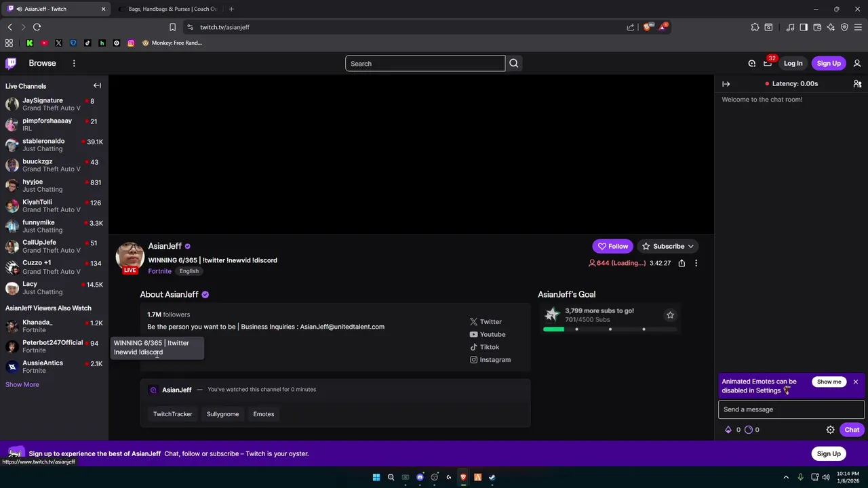Open AsianJeff's Youtube link

click(488, 334)
